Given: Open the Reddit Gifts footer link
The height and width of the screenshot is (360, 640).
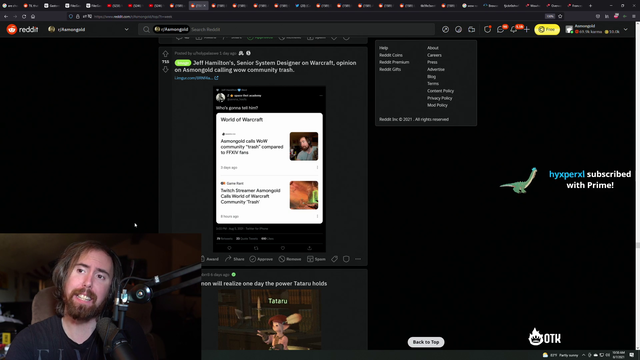Looking at the screenshot, I should point(390,69).
